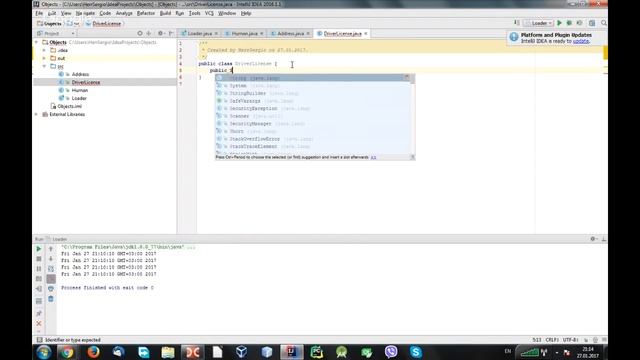Click the update link in notification
Viewport: 640px width, 360px height.
pos(580,41)
